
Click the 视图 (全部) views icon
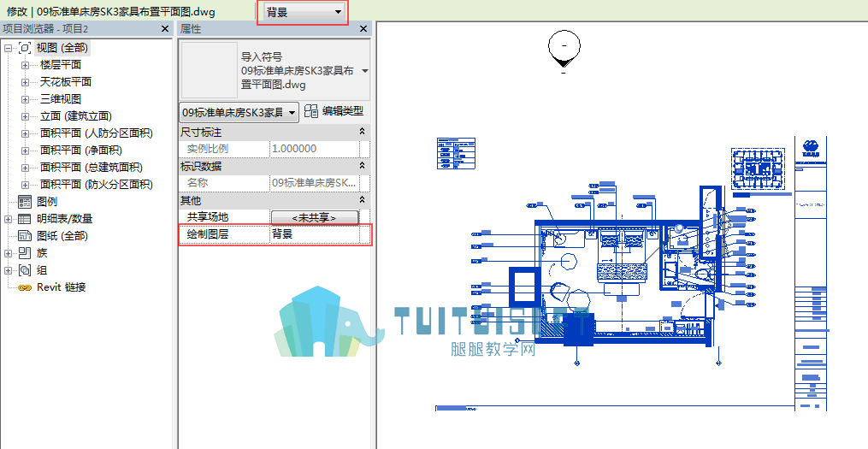(x=24, y=48)
